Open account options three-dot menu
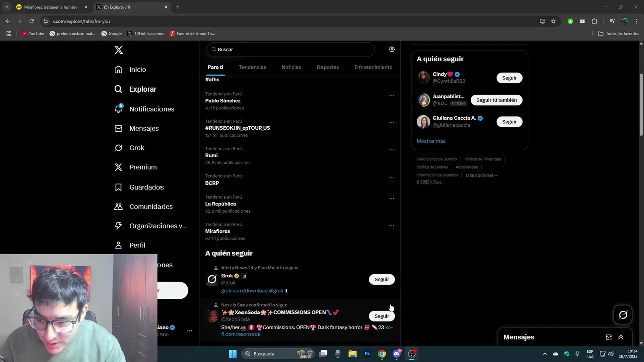The image size is (644, 362). (190, 331)
